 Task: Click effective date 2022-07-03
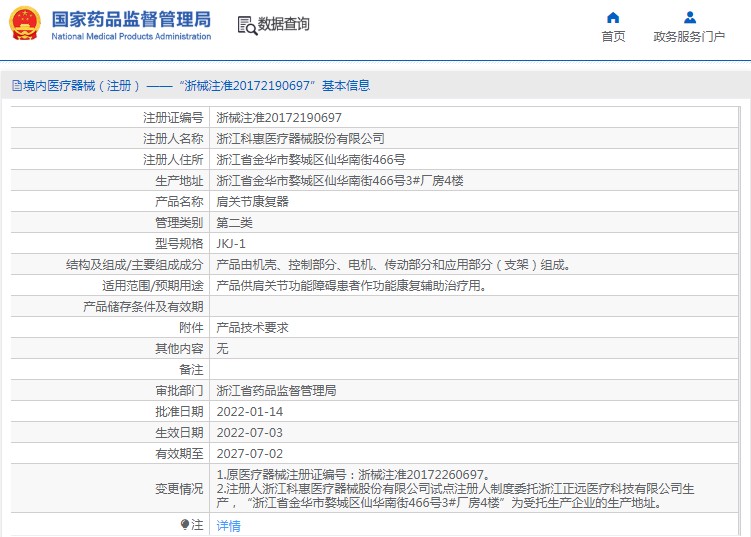(250, 433)
